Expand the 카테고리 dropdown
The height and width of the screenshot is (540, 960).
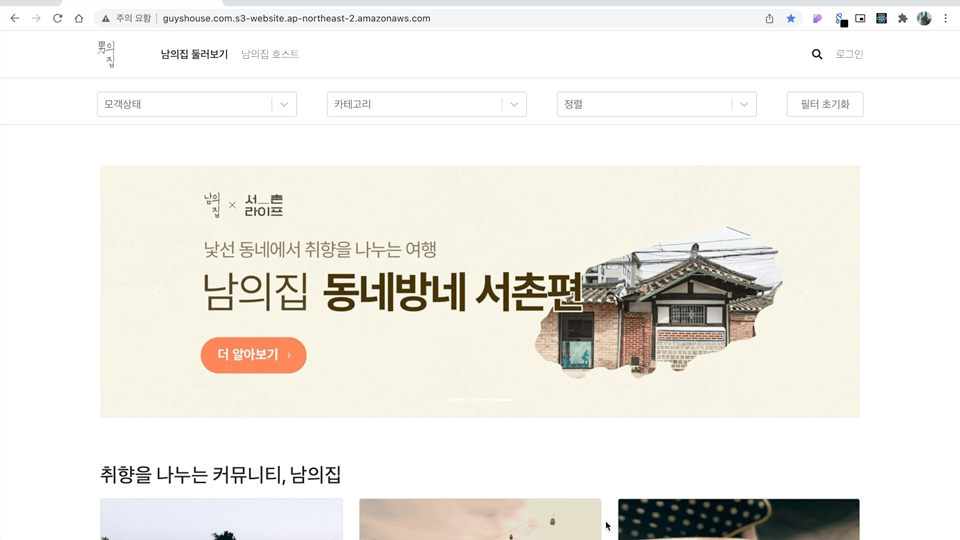tap(427, 104)
